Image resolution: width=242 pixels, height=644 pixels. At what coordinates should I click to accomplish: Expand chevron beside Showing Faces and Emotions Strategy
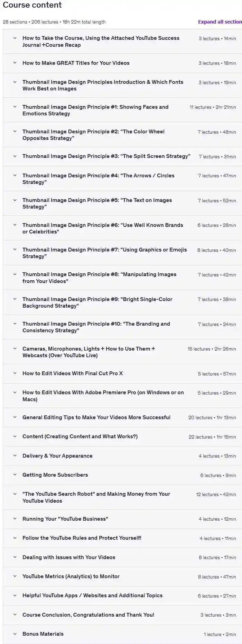[15, 107]
